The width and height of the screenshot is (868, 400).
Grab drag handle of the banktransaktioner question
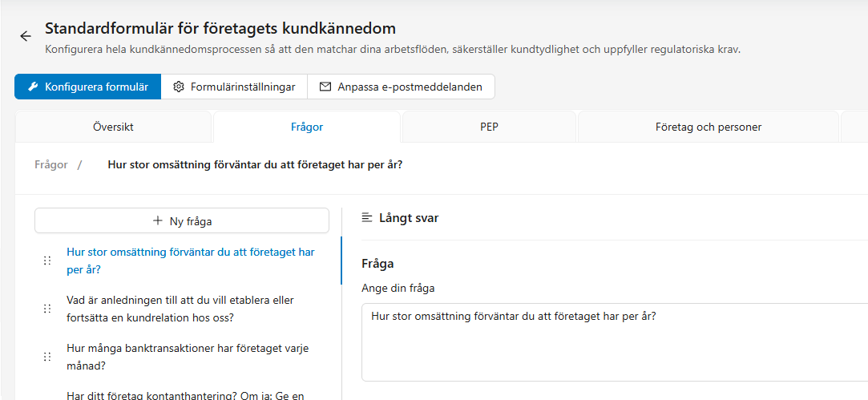pos(47,358)
